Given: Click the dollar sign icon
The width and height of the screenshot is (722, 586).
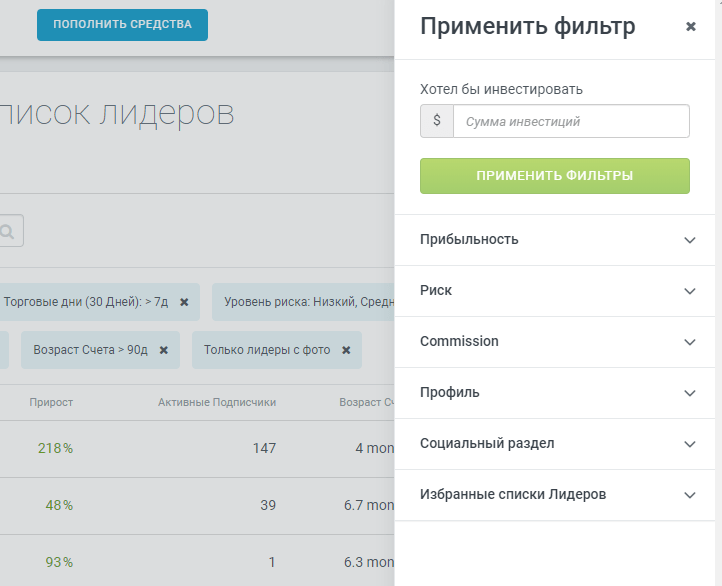Looking at the screenshot, I should click(x=436, y=121).
